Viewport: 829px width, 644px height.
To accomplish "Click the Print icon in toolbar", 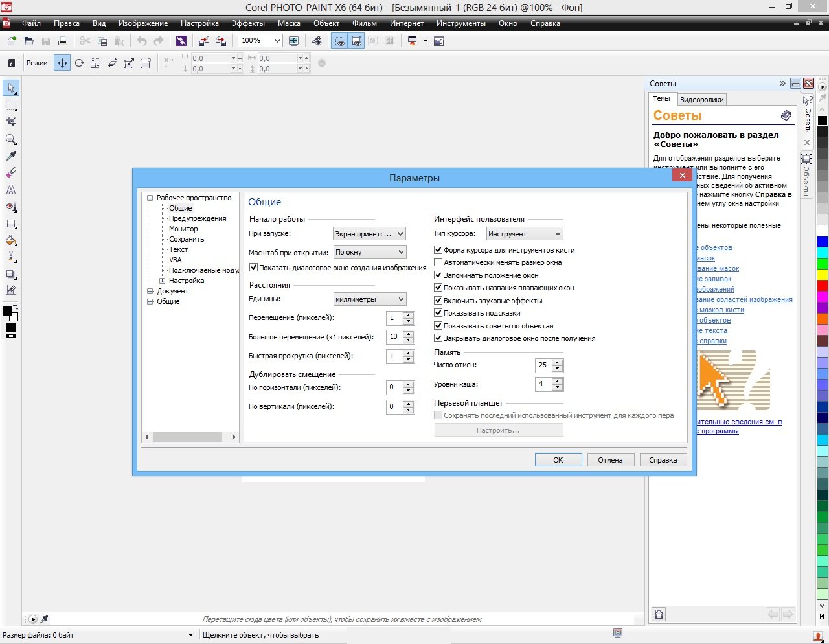I will click(63, 41).
